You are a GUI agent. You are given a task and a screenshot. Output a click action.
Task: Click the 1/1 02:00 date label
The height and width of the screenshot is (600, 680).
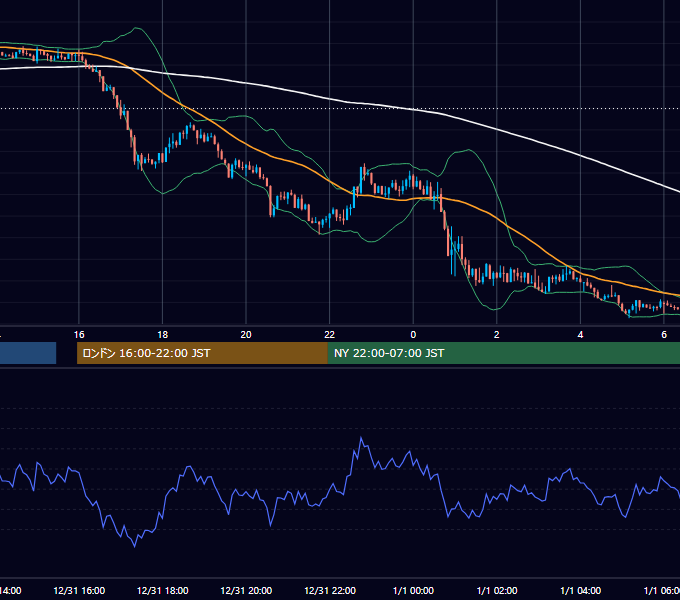(497, 591)
